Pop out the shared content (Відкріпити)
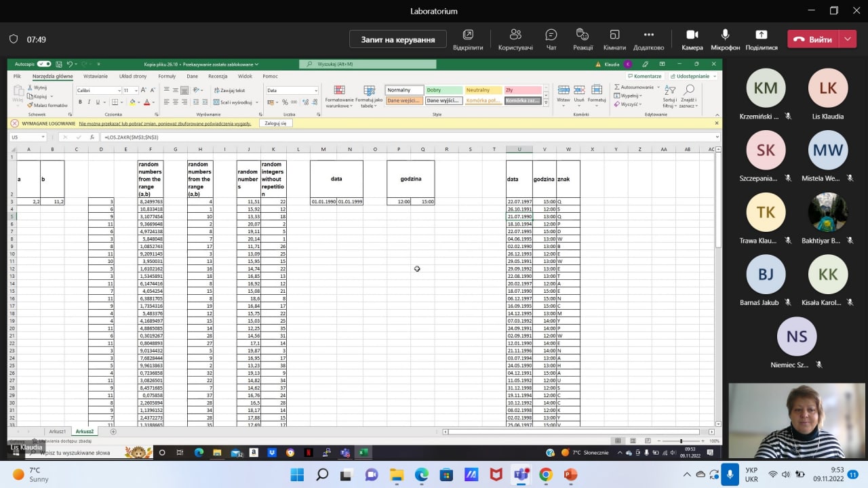868x488 pixels. point(468,39)
